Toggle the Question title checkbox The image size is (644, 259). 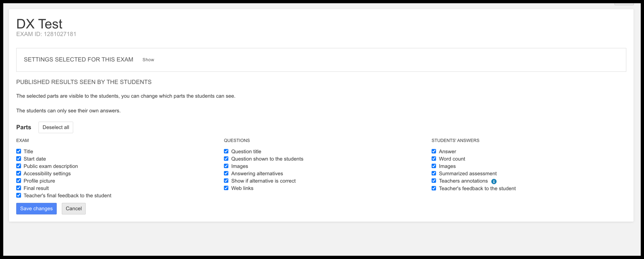click(x=226, y=151)
